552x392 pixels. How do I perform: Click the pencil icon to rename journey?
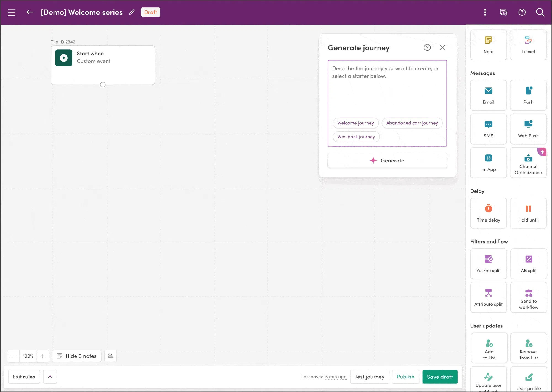point(132,12)
